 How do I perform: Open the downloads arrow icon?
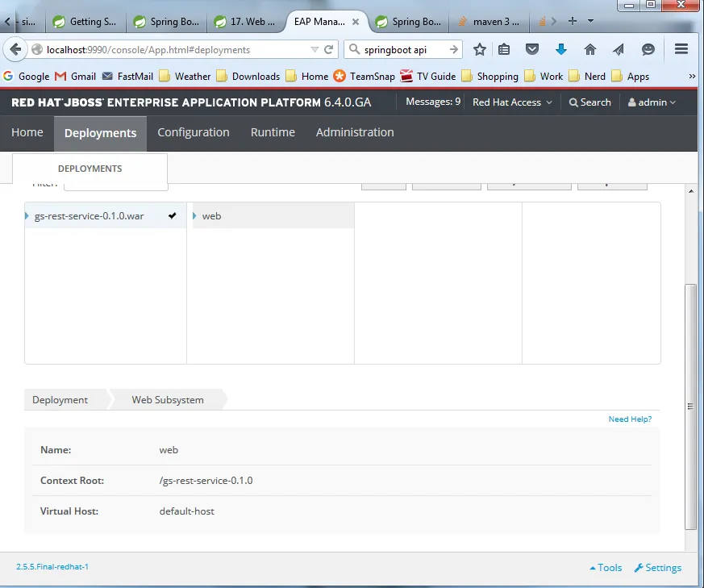pyautogui.click(x=561, y=49)
